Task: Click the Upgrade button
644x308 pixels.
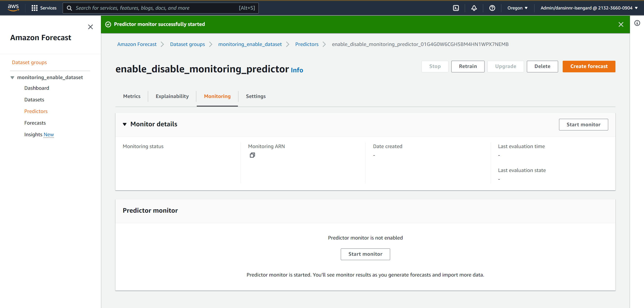Action: tap(505, 67)
